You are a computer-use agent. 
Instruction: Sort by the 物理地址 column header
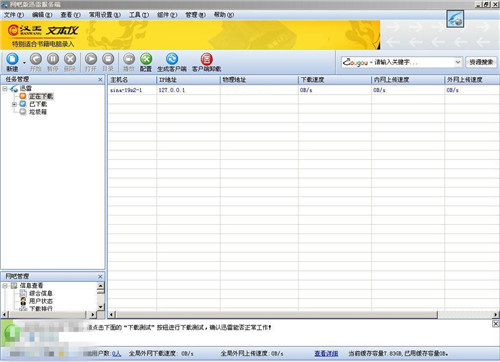[259, 80]
